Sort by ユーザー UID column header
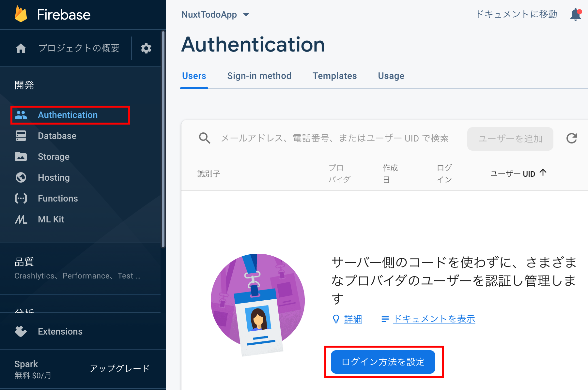This screenshot has height=390, width=588. coord(513,174)
